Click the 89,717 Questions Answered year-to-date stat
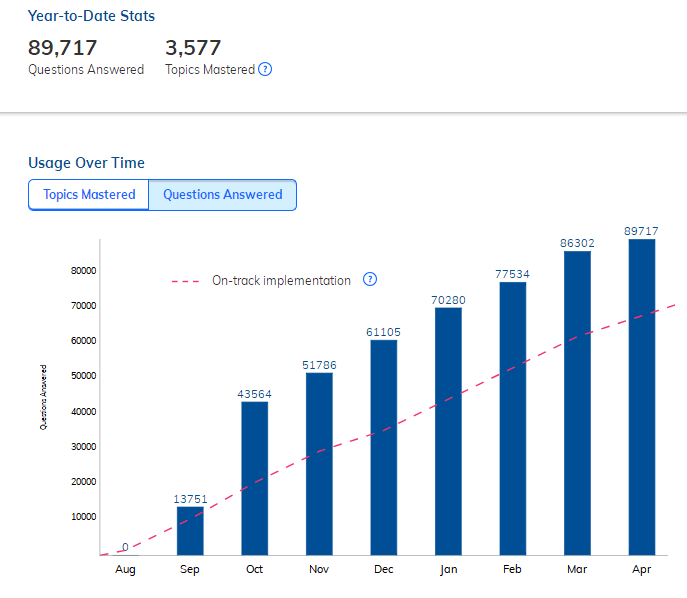Viewport: 687px width, 598px height. pyautogui.click(x=61, y=48)
